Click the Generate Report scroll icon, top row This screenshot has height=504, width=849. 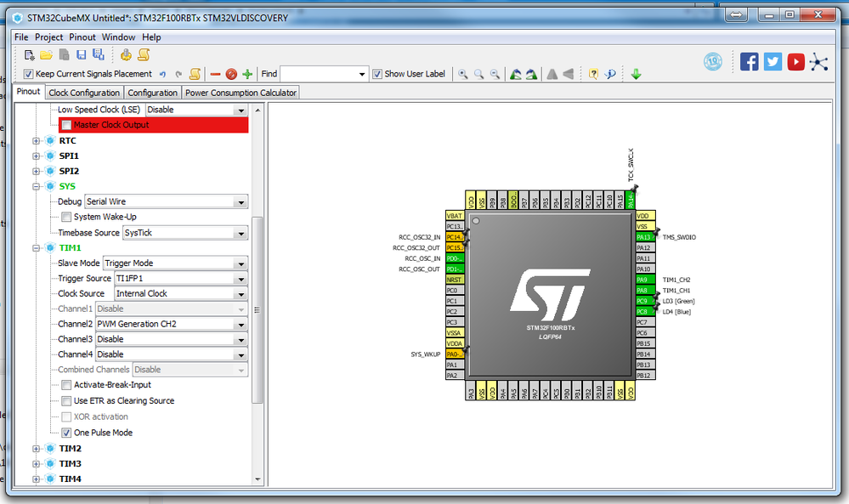(144, 54)
